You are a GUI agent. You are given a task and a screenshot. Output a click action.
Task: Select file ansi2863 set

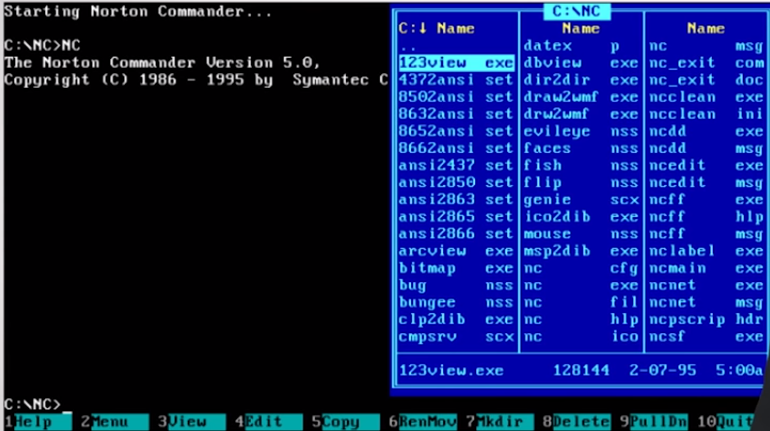point(456,200)
